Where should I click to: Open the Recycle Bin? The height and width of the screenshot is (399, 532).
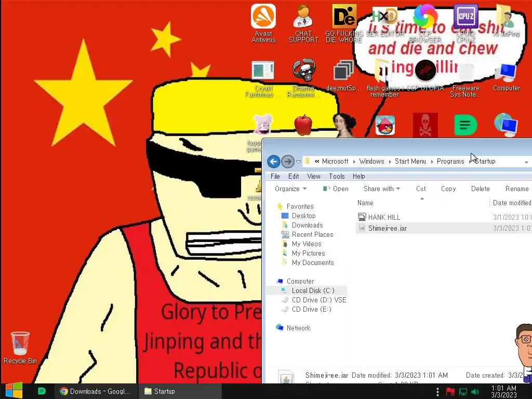coord(20,348)
